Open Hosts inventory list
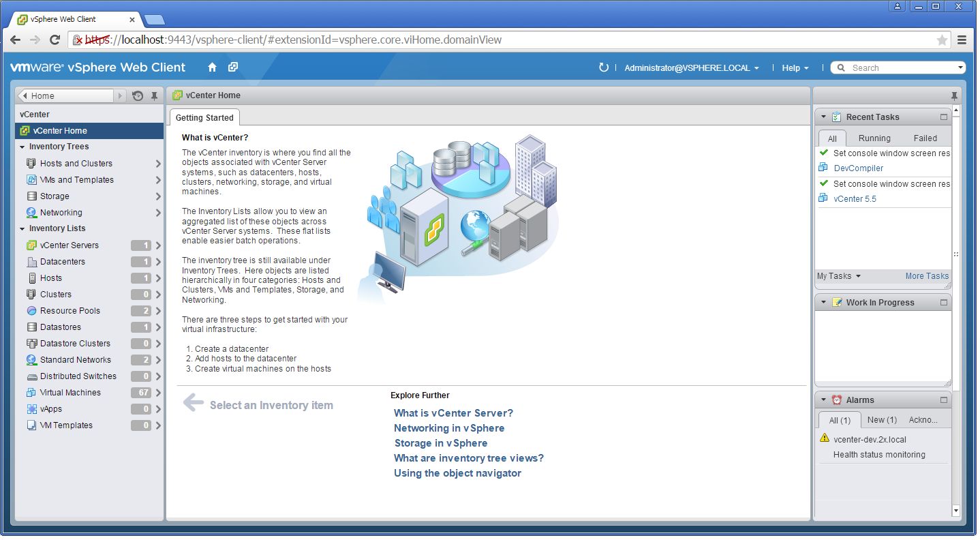The image size is (980, 540). pyautogui.click(x=89, y=278)
